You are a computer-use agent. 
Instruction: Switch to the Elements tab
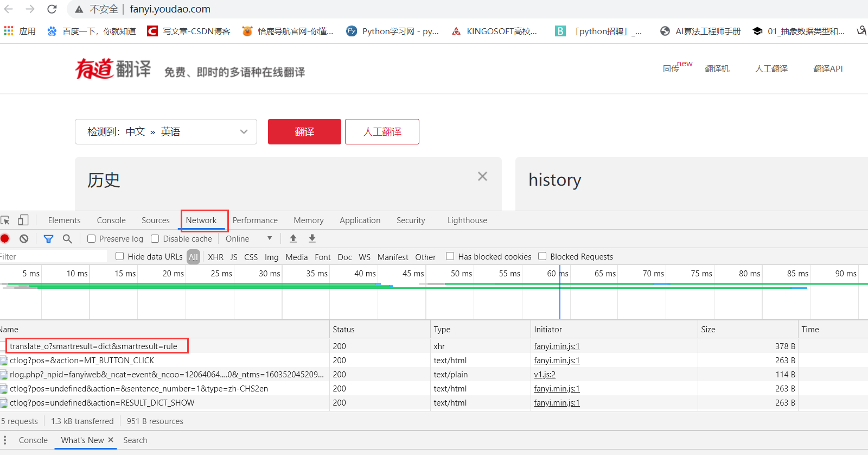64,220
